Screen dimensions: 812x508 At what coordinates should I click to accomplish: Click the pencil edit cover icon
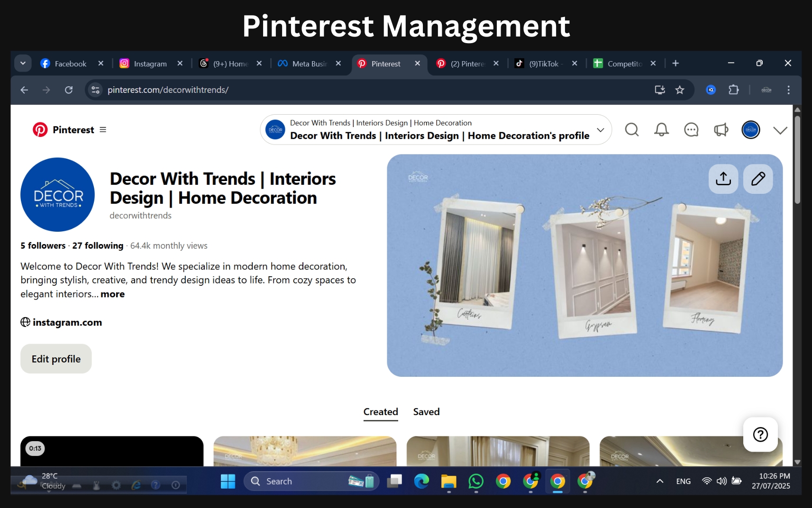click(x=757, y=179)
